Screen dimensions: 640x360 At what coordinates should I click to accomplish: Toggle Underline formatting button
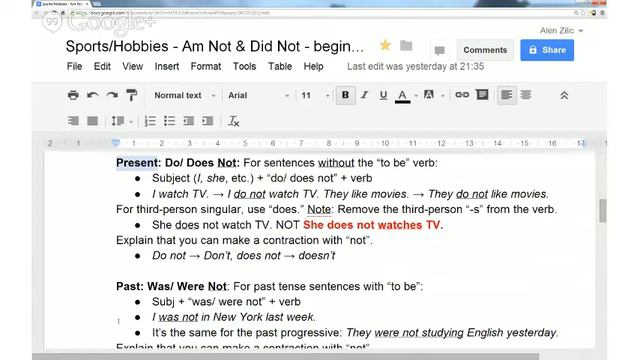(x=383, y=95)
